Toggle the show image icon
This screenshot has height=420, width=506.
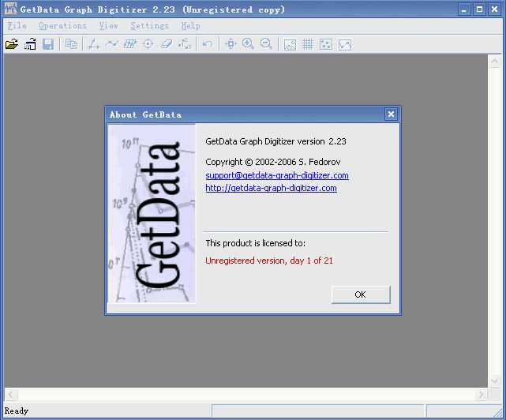pos(290,44)
